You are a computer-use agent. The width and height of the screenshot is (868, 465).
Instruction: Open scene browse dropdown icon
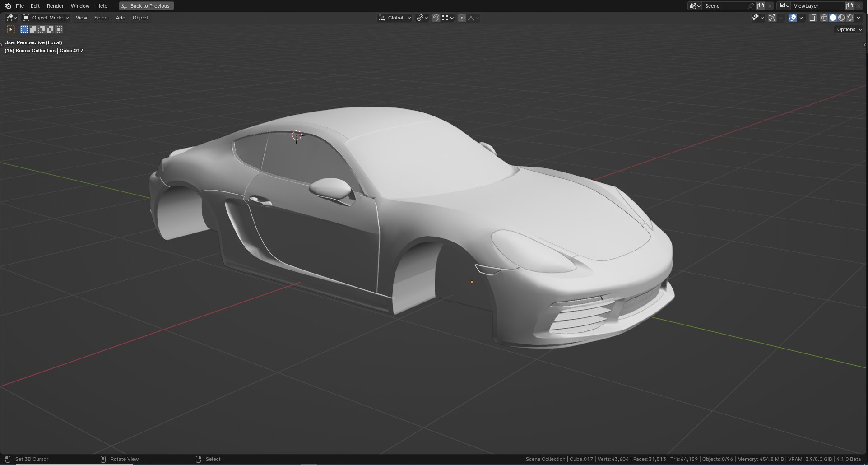tap(695, 6)
